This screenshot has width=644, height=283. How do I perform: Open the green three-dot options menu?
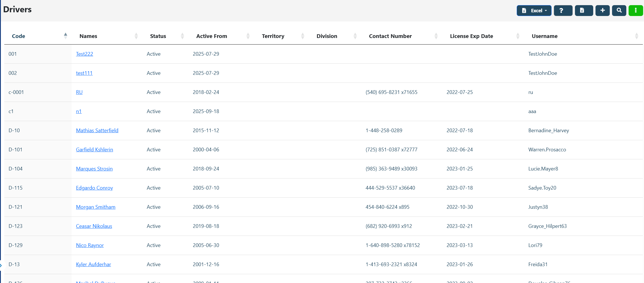click(635, 11)
